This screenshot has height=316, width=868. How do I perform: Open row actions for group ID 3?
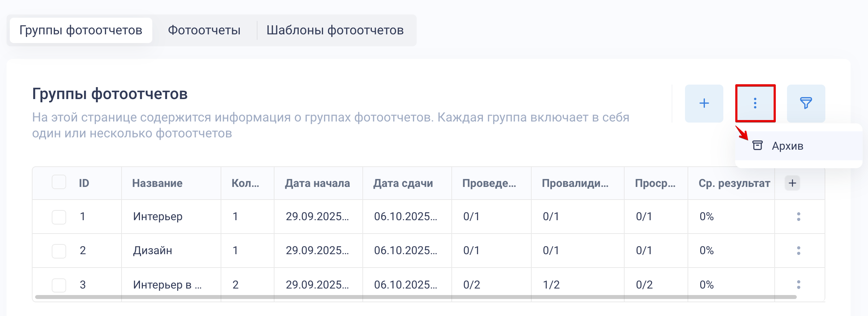799,285
